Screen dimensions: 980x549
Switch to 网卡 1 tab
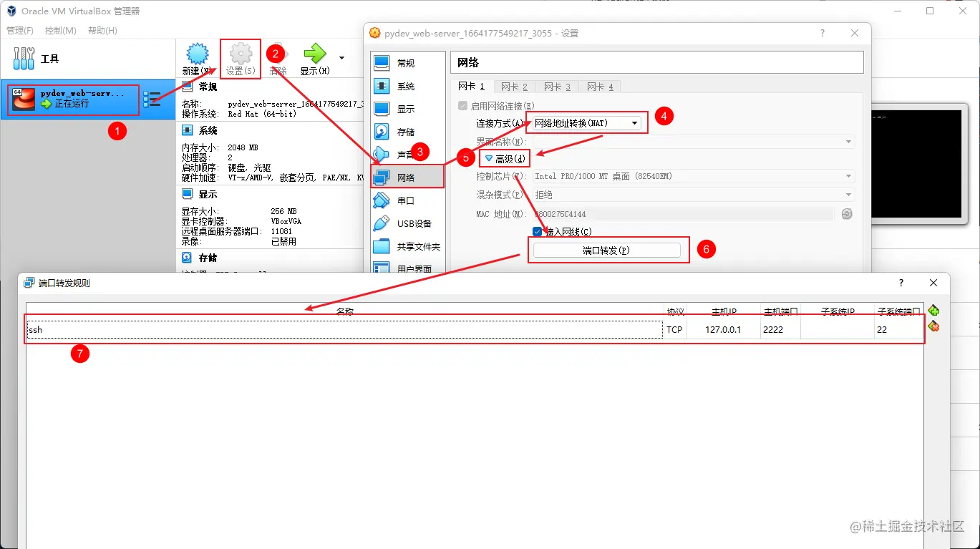471,86
